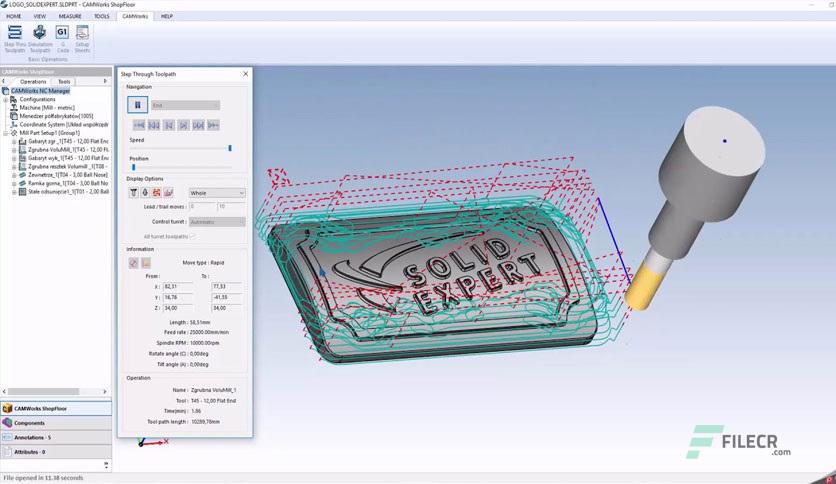Select Zewnetrze_1 ball nose operation
This screenshot has width=836, height=484.
(68, 175)
